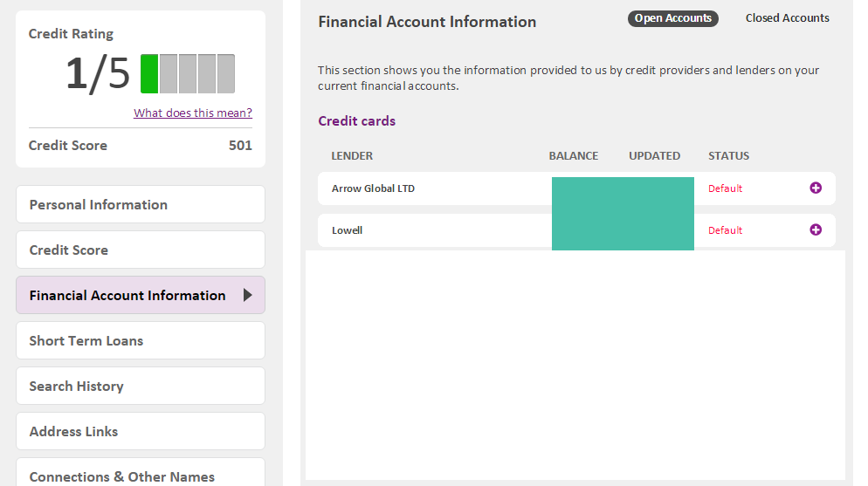Select Financial Account Information in the sidebar
This screenshot has height=486, width=868.
pos(127,296)
